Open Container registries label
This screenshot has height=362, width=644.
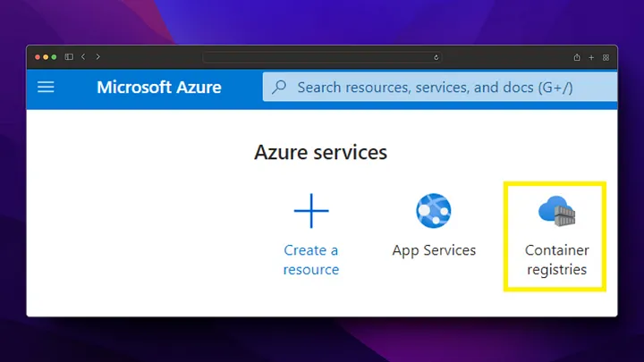click(x=557, y=260)
